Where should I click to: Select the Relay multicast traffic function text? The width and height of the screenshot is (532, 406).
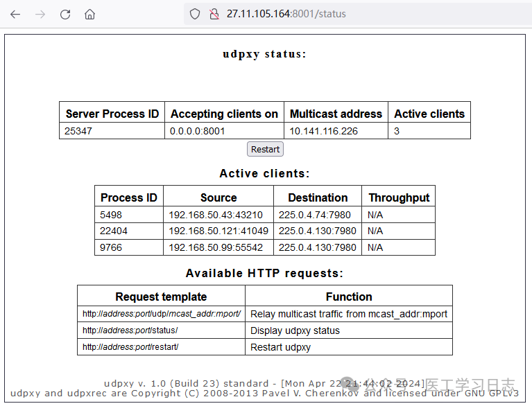pos(349,314)
